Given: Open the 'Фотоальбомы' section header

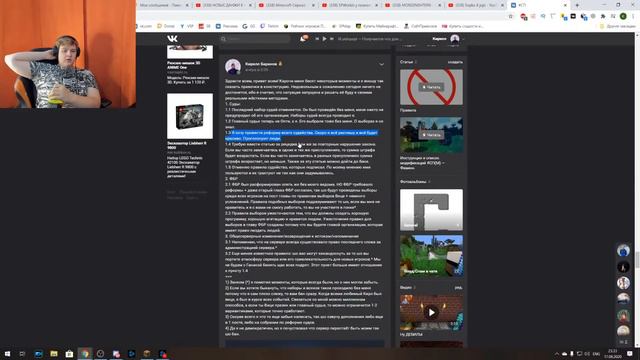Looking at the screenshot, I should pos(413,182).
